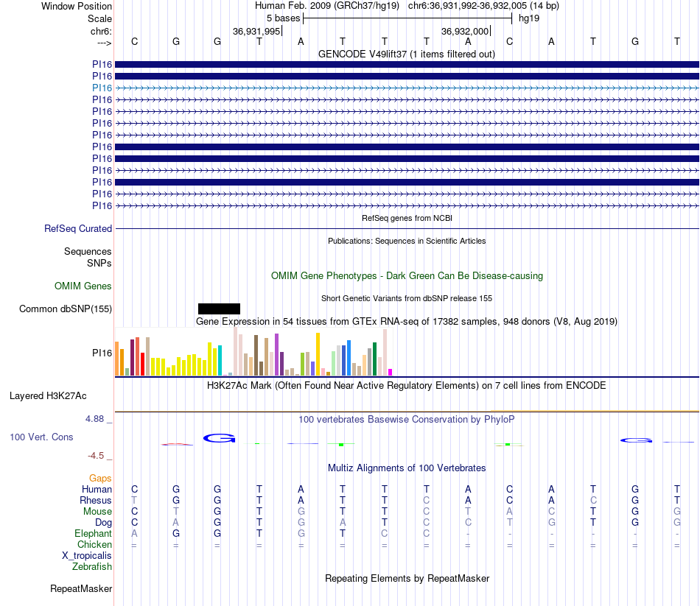700x606 pixels.
Task: Click the -4.5 PhyloP minimum value
Action: 96,456
